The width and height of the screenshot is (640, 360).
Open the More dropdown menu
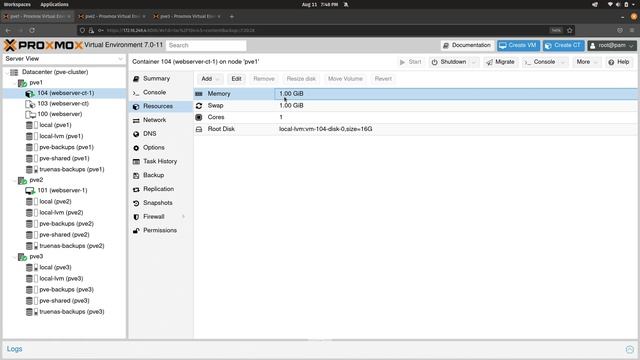click(x=587, y=62)
